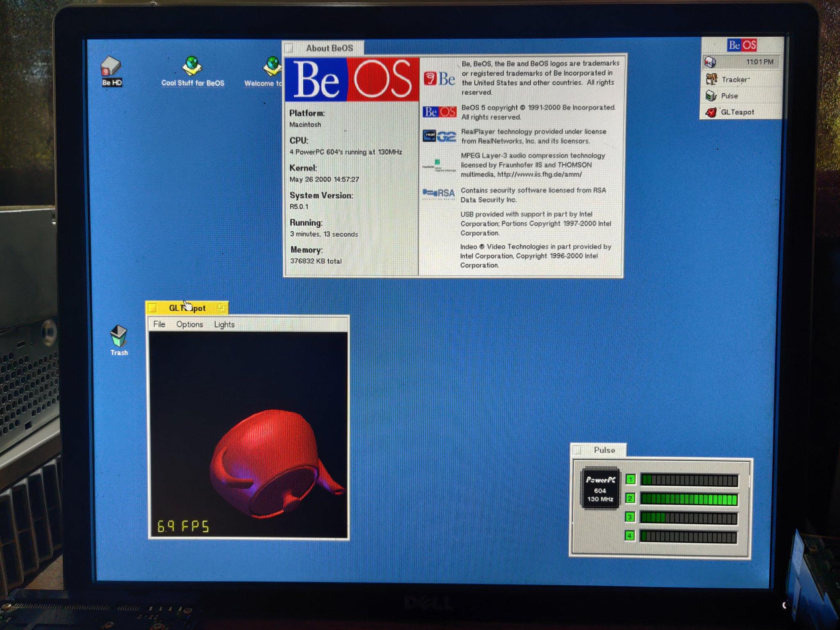Open the File menu in GLTeapot

(x=159, y=324)
